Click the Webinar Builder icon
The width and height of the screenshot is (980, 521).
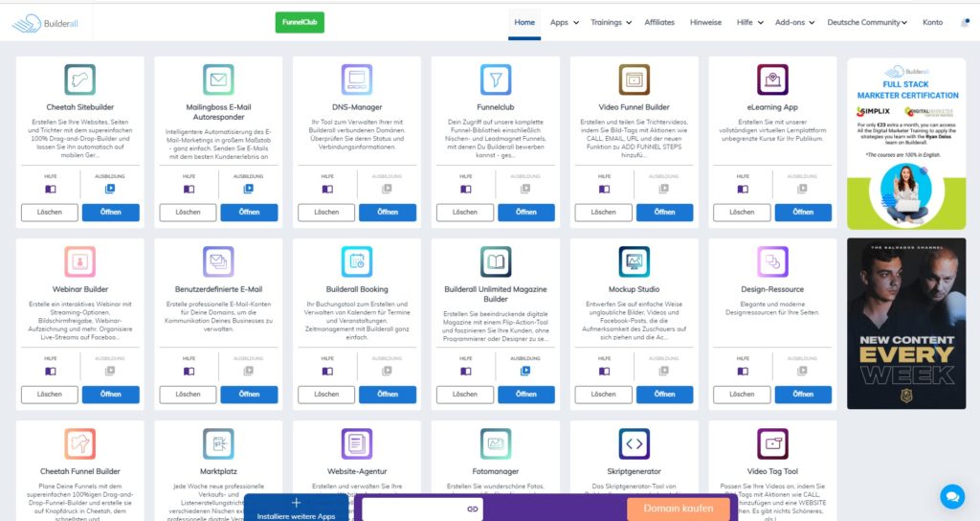point(80,261)
